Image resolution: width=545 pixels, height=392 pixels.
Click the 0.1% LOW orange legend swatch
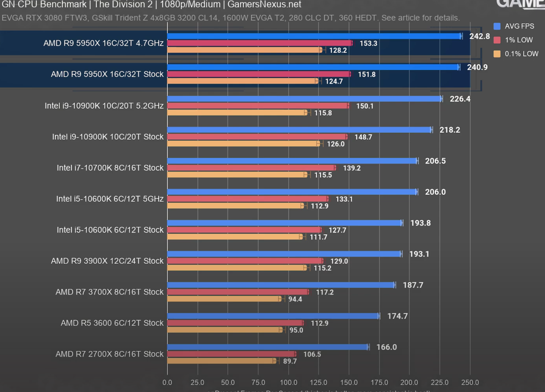[497, 54]
